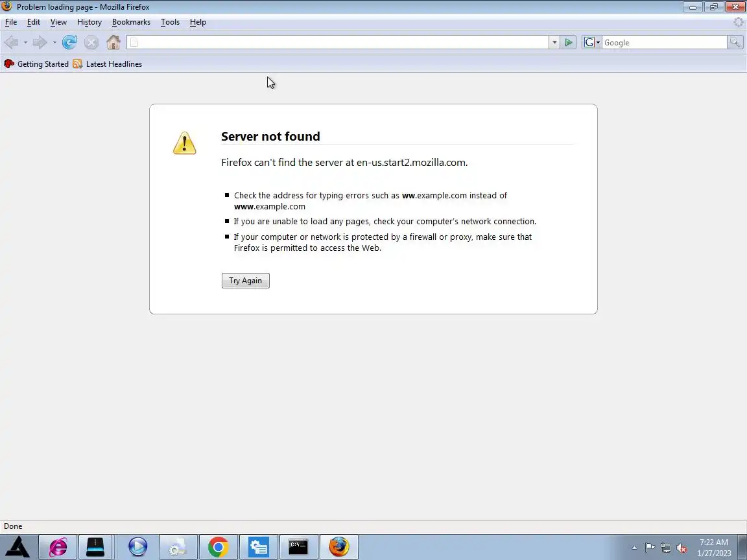Open Windows Media Player from taskbar
The width and height of the screenshot is (747, 560).
point(137,546)
